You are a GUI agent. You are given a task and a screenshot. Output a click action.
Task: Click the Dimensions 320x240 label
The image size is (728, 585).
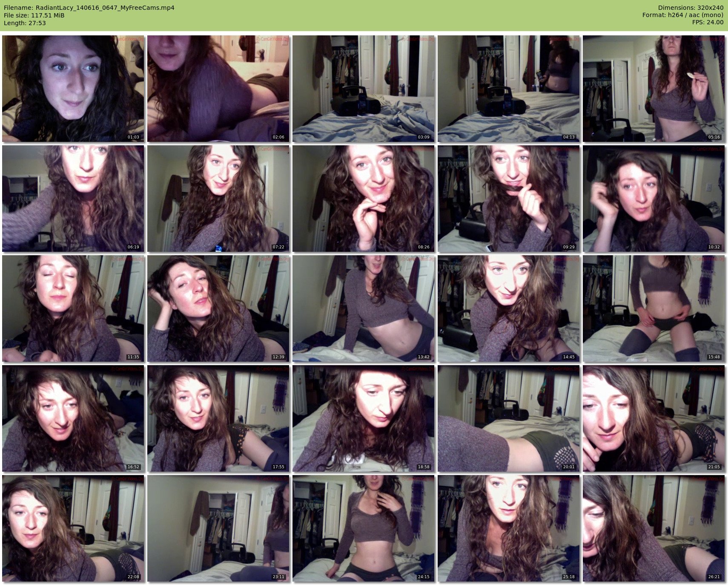pos(691,8)
